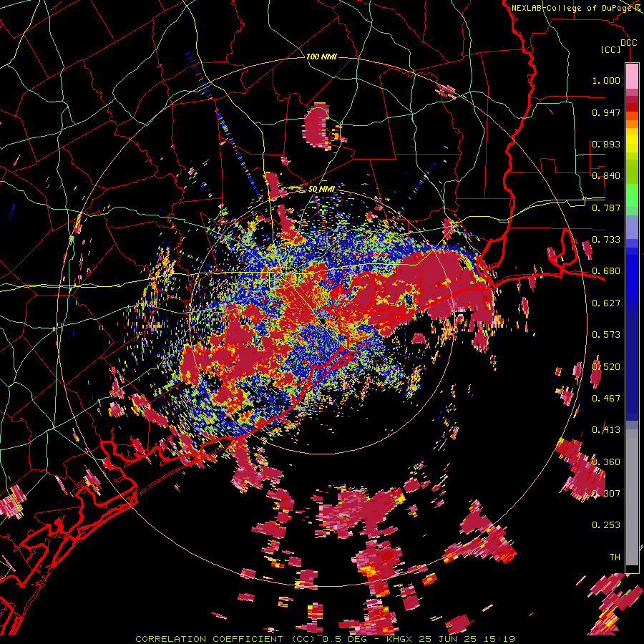Viewport: 644px width, 644px height.
Task: Click the 0.5 DEG elevation text
Action: 344,639
